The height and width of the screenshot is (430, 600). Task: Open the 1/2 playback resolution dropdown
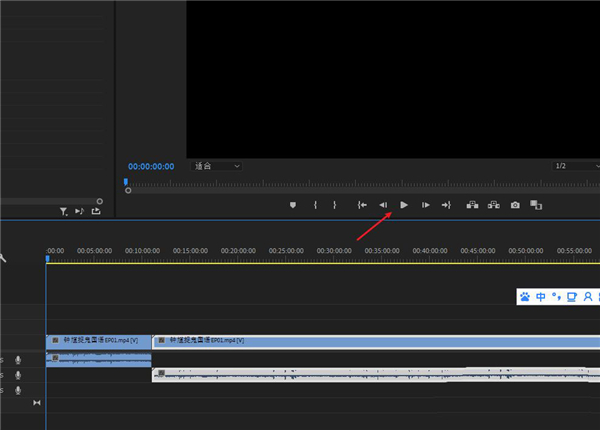pyautogui.click(x=574, y=166)
